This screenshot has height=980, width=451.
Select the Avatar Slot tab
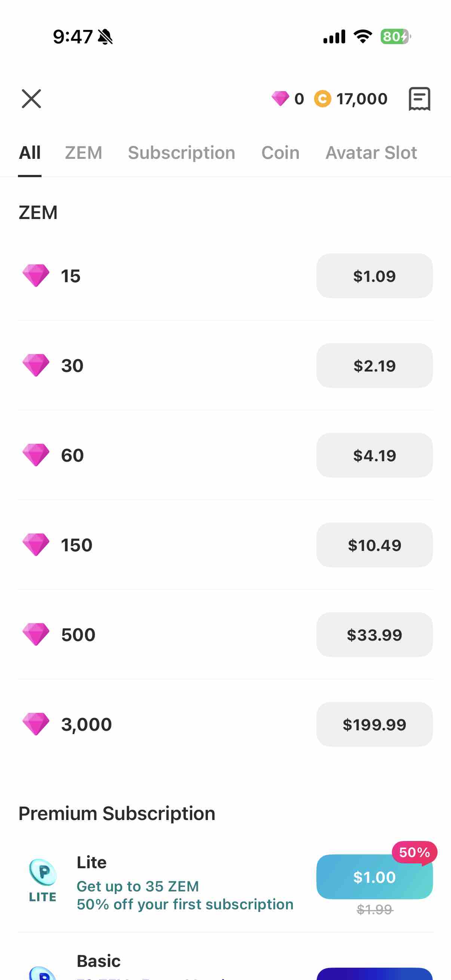pyautogui.click(x=371, y=153)
